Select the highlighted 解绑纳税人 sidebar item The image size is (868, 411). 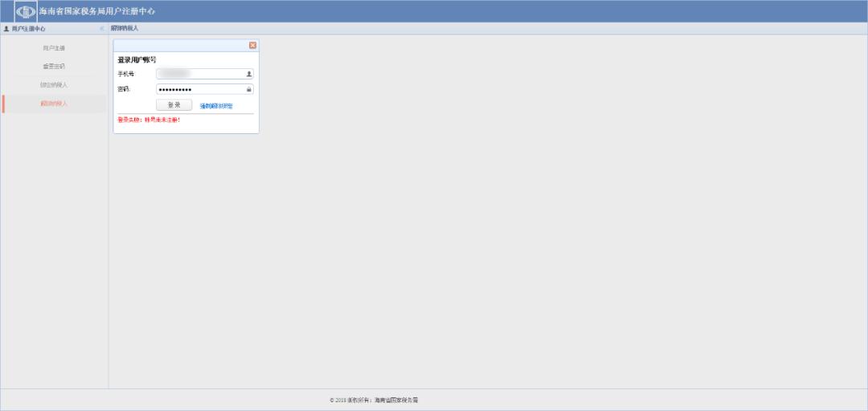coord(54,104)
